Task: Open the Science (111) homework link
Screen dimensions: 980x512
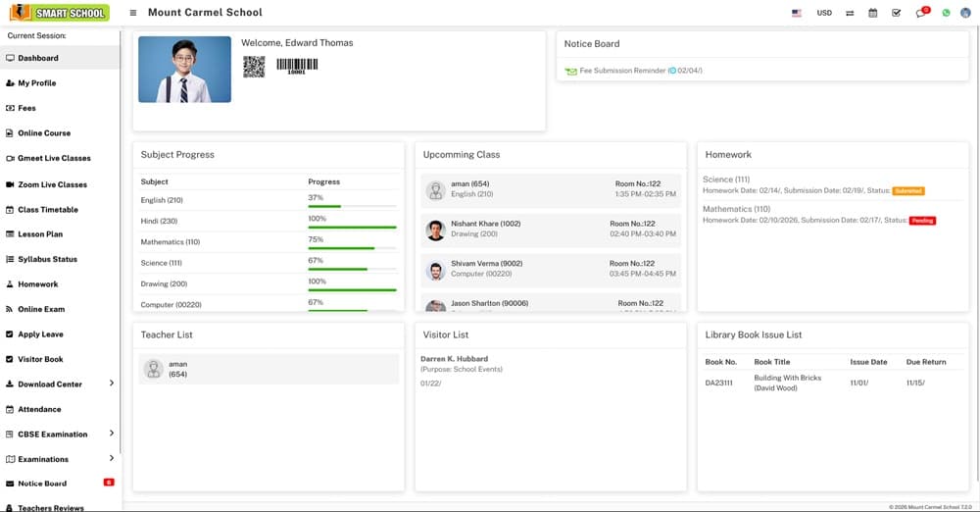Action: [726, 179]
